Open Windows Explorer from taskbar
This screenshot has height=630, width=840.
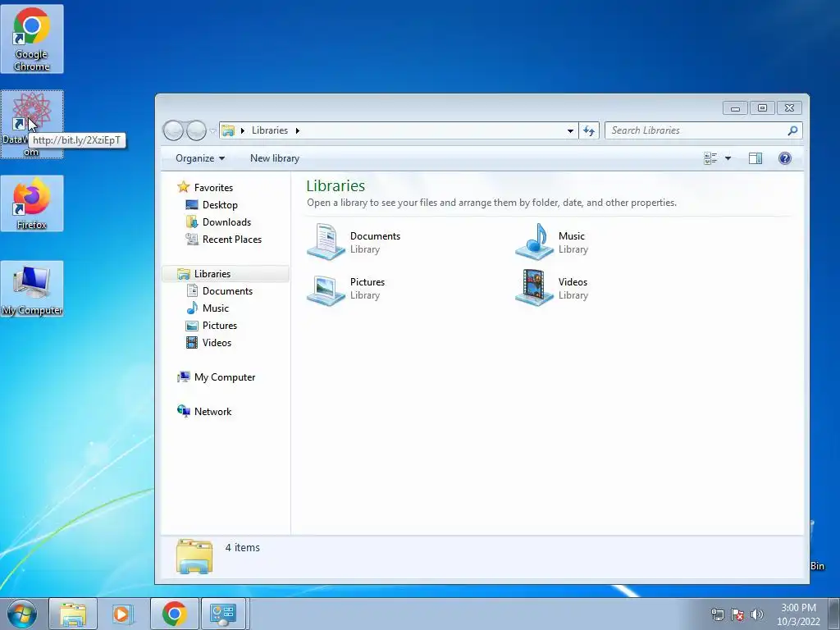73,614
